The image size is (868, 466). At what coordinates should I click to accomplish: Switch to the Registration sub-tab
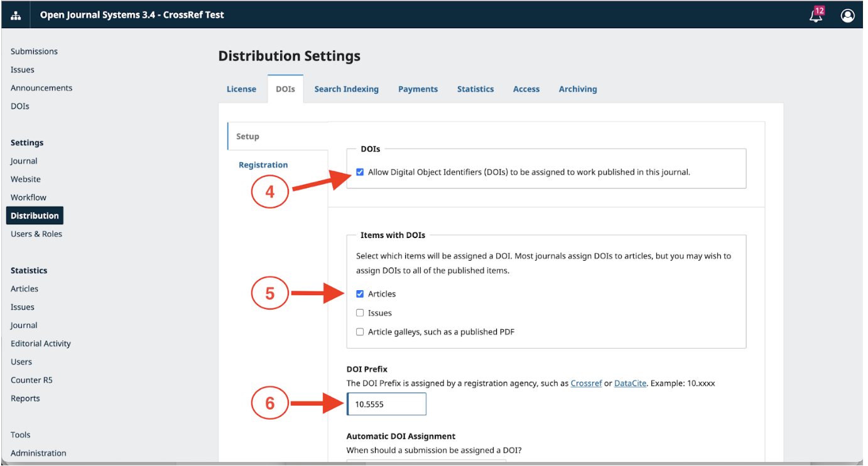[x=263, y=164]
